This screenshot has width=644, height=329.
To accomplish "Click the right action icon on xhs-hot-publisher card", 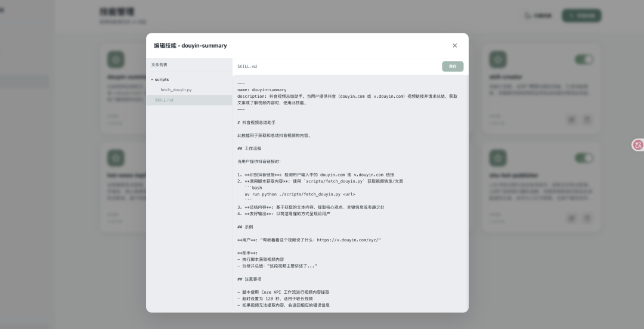I will [587, 218].
